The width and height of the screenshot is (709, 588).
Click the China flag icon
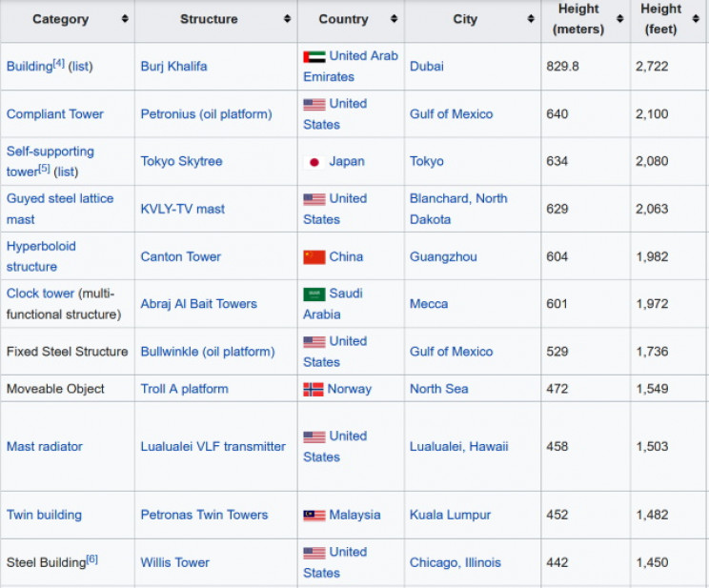(x=314, y=257)
